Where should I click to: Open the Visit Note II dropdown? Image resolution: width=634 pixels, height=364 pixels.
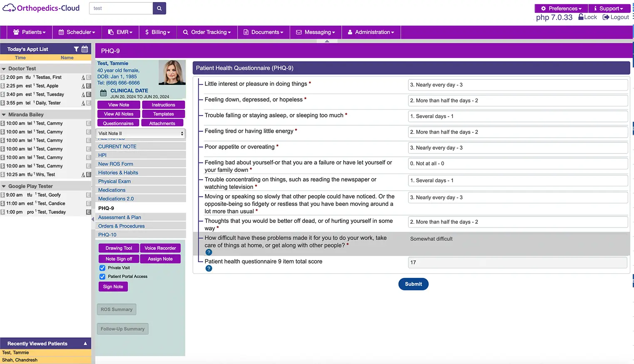coord(141,134)
